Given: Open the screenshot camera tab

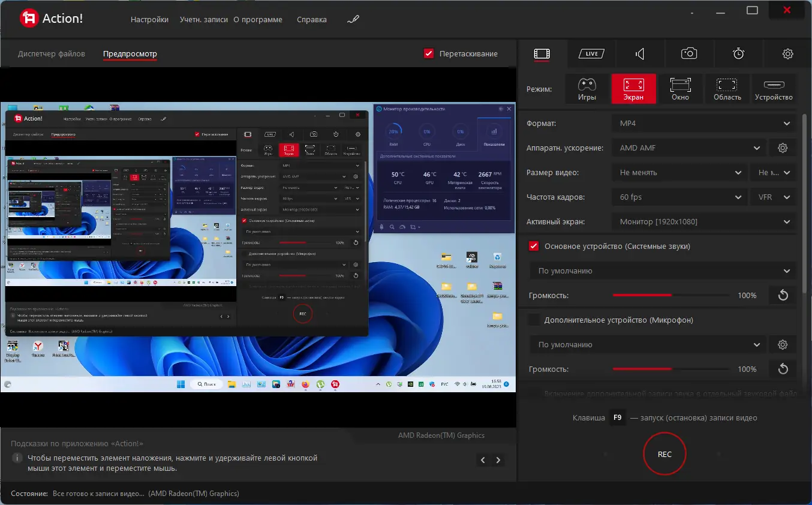Looking at the screenshot, I should point(689,53).
